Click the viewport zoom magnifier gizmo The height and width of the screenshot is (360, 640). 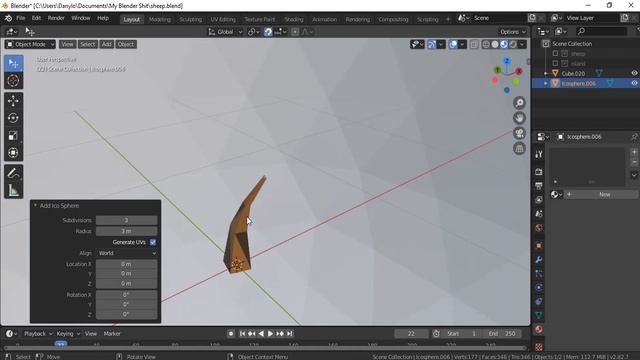pyautogui.click(x=519, y=103)
